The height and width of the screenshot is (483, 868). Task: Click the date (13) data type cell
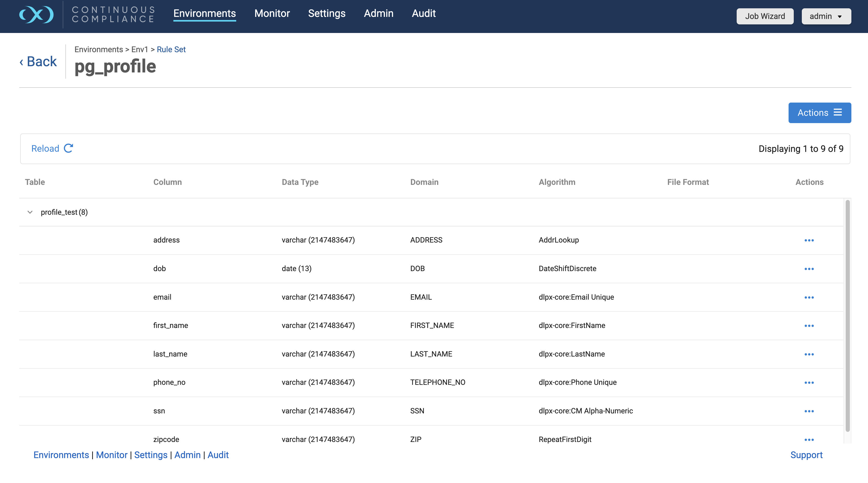296,268
